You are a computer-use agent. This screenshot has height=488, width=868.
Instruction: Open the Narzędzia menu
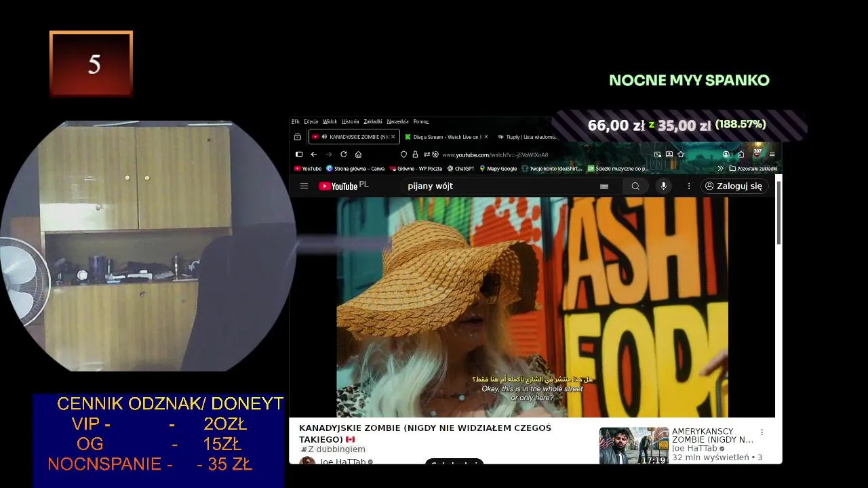(x=397, y=121)
